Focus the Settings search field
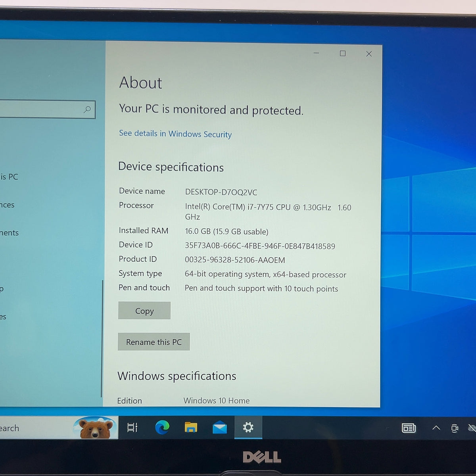Viewport: 476px width, 476px height. (47, 109)
